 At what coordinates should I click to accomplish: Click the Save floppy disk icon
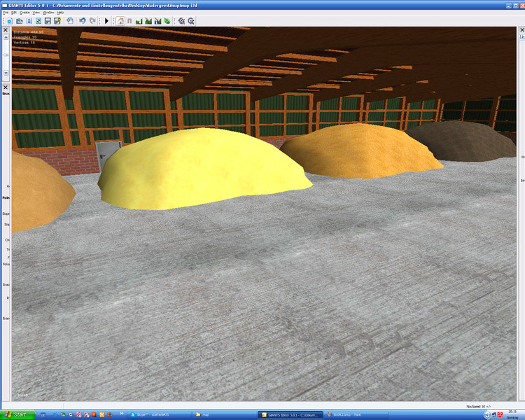pyautogui.click(x=48, y=21)
